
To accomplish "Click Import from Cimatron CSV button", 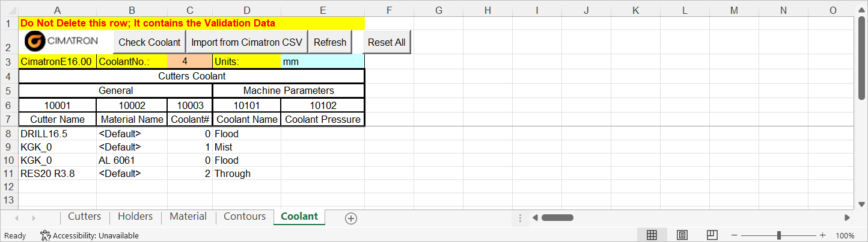I will 247,42.
